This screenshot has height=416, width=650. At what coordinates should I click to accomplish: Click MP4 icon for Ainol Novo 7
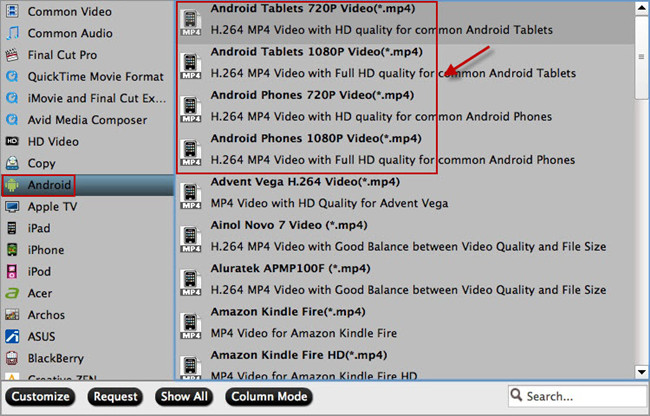191,239
